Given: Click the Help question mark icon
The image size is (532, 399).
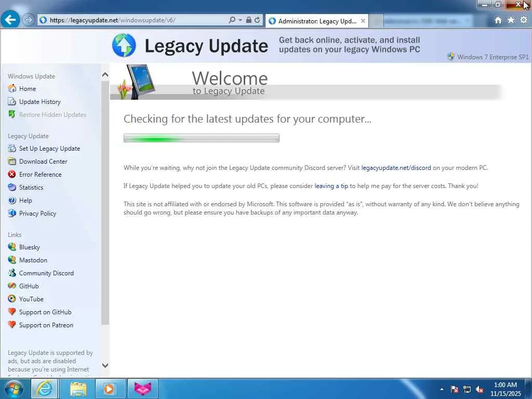Looking at the screenshot, I should [12, 200].
